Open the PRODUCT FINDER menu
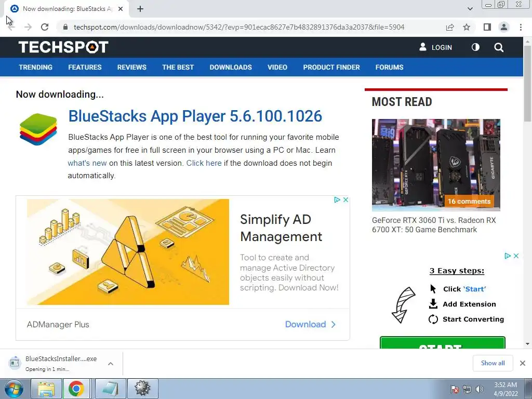Viewport: 532px width, 399px height. pos(331,67)
